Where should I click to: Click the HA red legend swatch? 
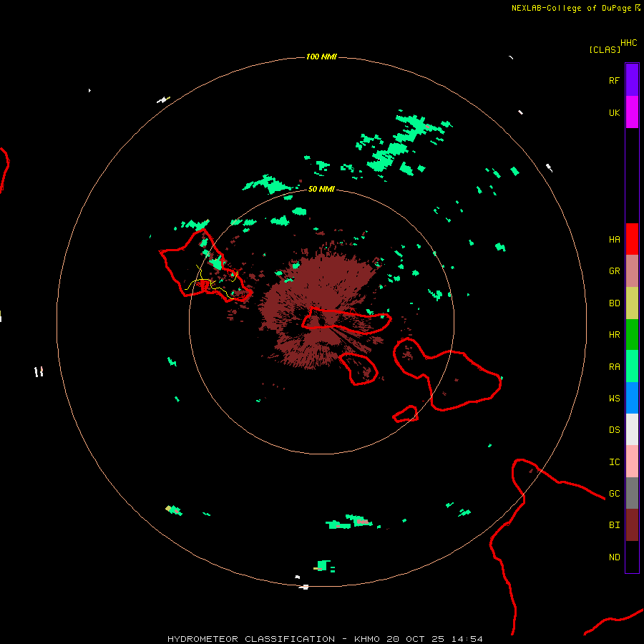[x=632, y=239]
